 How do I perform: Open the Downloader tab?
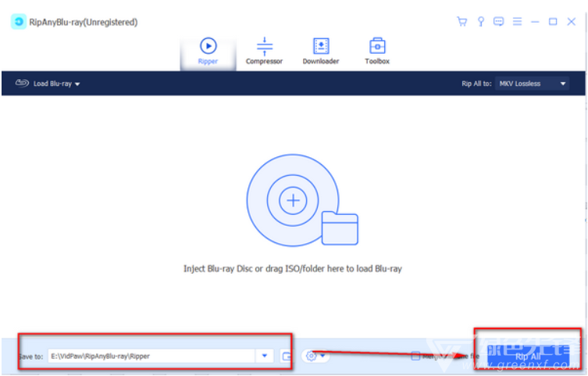coord(321,52)
